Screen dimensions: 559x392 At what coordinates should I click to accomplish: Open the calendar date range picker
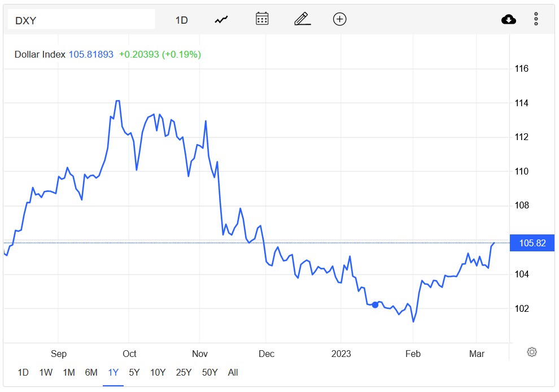point(262,19)
